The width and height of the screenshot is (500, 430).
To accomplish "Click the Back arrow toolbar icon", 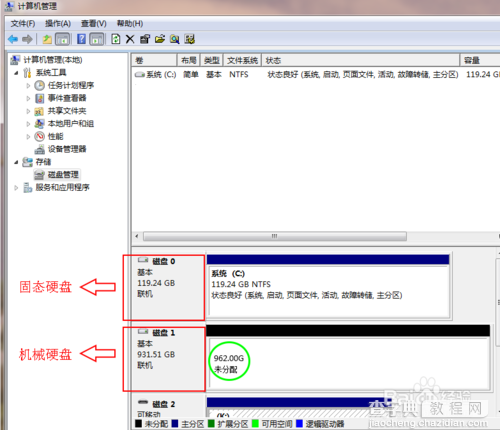I will (13, 39).
